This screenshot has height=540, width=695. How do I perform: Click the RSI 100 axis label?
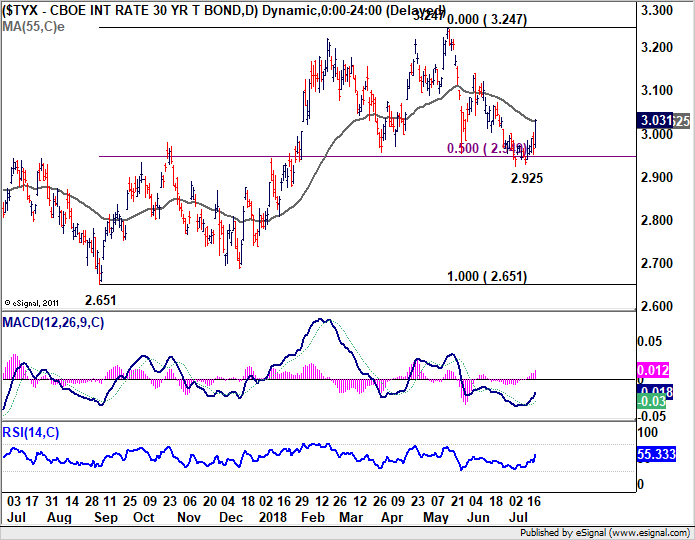pos(648,432)
